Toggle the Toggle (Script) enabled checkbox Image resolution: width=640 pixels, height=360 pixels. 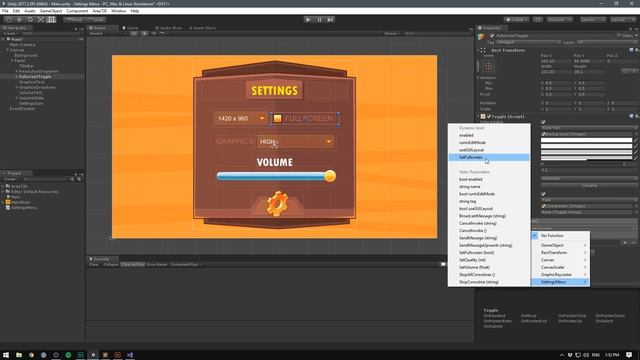click(489, 117)
